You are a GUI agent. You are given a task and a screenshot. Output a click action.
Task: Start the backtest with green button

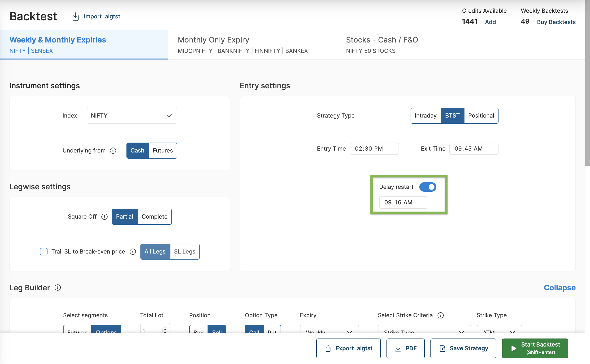click(x=535, y=348)
